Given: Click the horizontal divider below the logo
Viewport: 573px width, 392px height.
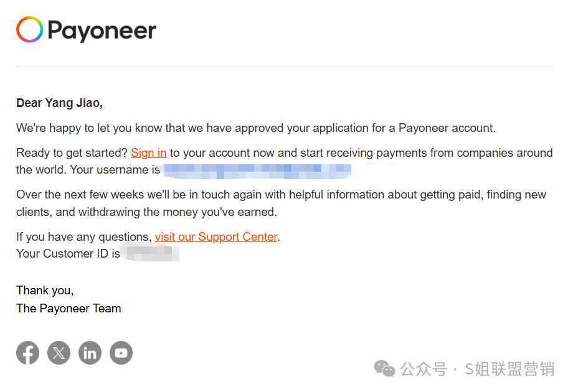Looking at the screenshot, I should click(x=284, y=67).
